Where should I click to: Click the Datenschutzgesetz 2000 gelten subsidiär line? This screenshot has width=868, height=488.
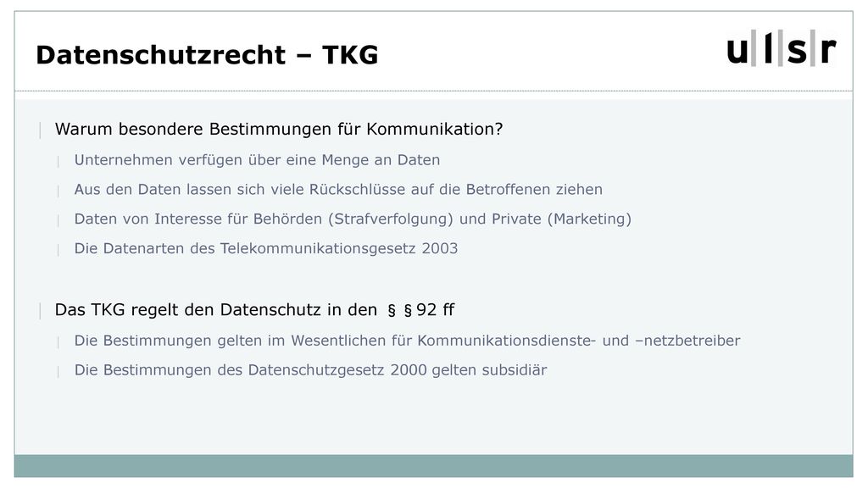coord(310,369)
